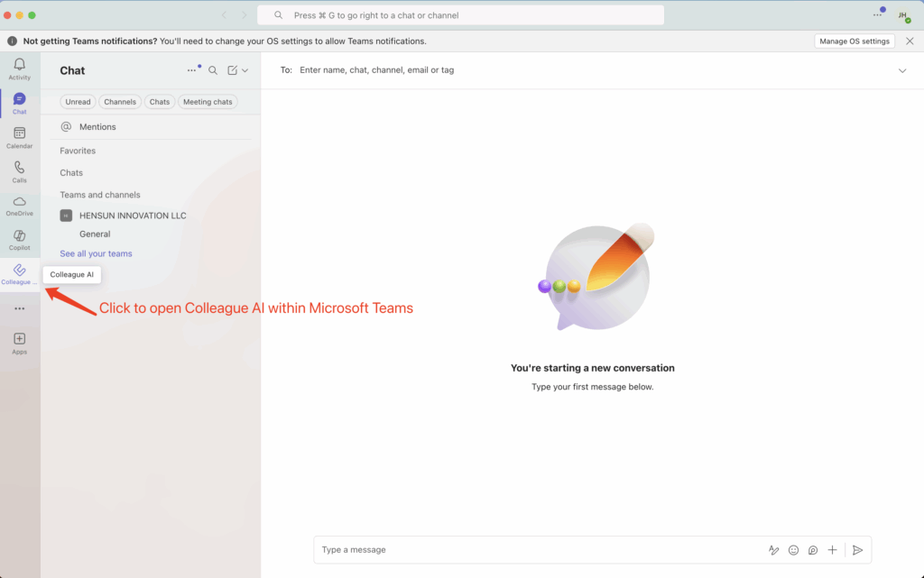Toggle the Meeting chats filter chip

click(x=208, y=102)
